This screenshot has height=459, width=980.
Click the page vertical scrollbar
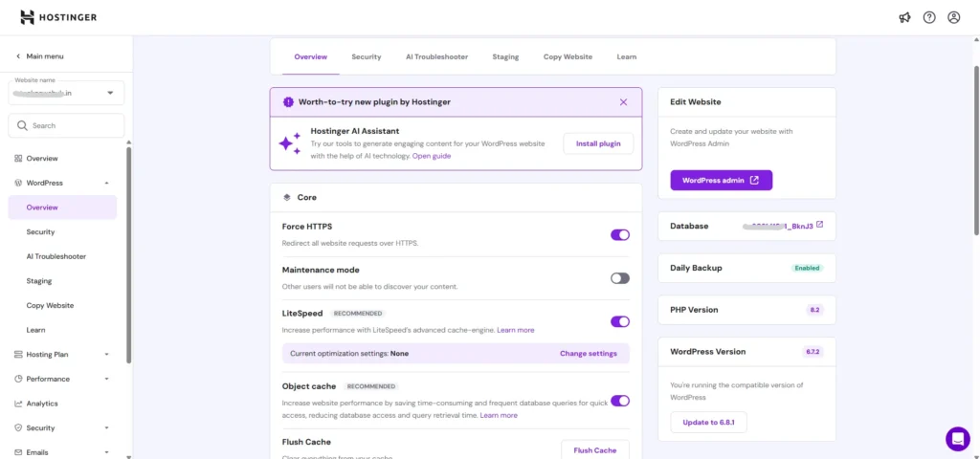pyautogui.click(x=976, y=150)
